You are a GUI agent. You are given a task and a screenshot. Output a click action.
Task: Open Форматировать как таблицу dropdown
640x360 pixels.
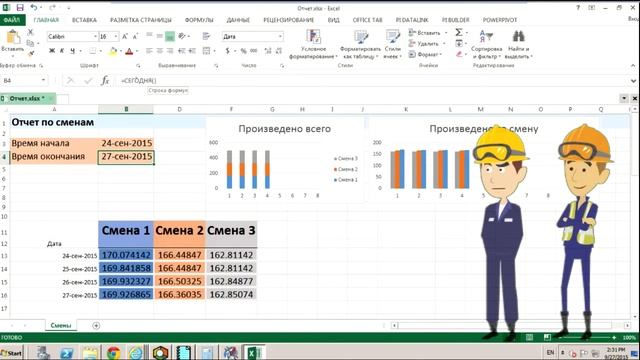pyautogui.click(x=360, y=44)
